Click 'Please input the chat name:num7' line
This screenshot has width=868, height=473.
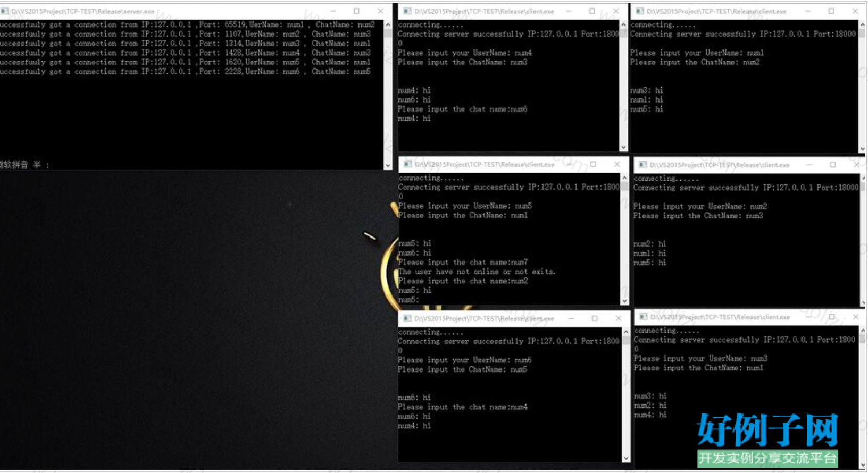click(x=463, y=263)
